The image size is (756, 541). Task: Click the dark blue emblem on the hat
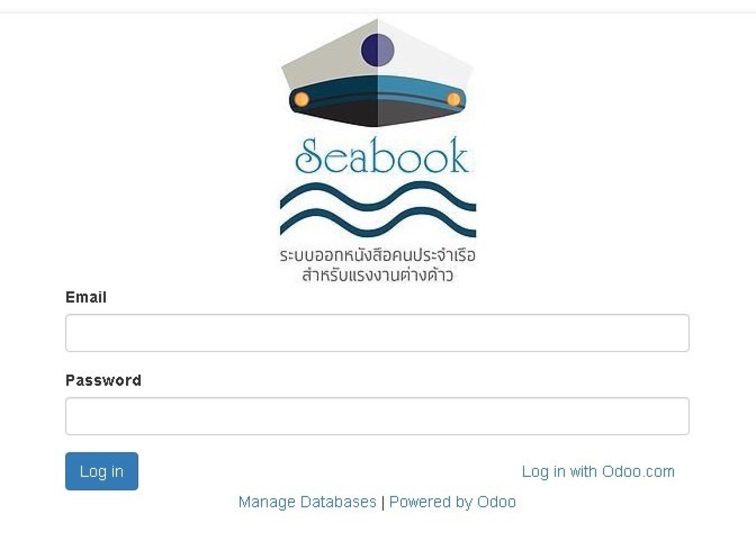tap(378, 50)
